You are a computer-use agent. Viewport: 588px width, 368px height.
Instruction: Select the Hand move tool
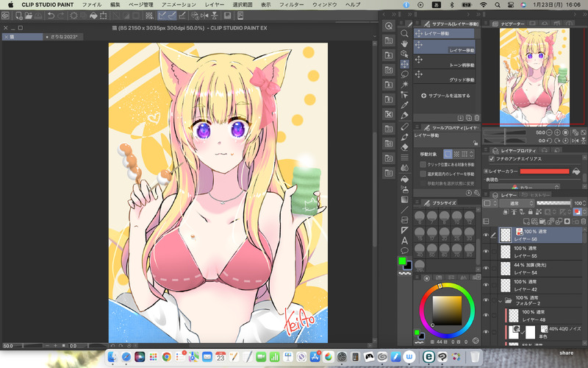click(x=404, y=44)
